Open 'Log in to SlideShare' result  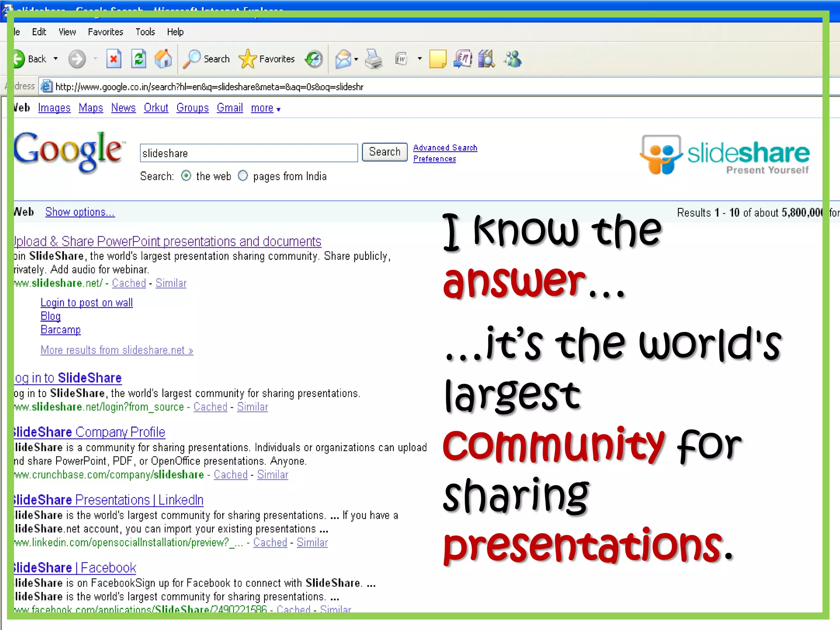click(x=68, y=378)
